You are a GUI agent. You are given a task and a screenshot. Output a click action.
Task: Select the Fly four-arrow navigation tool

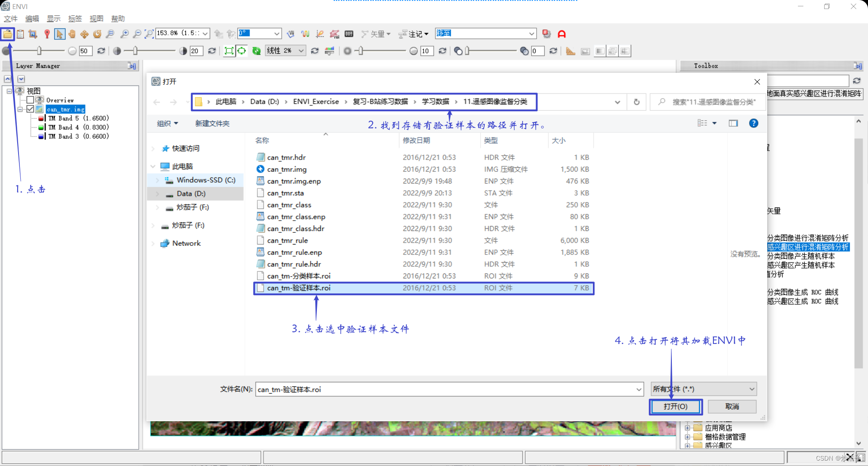pyautogui.click(x=85, y=34)
